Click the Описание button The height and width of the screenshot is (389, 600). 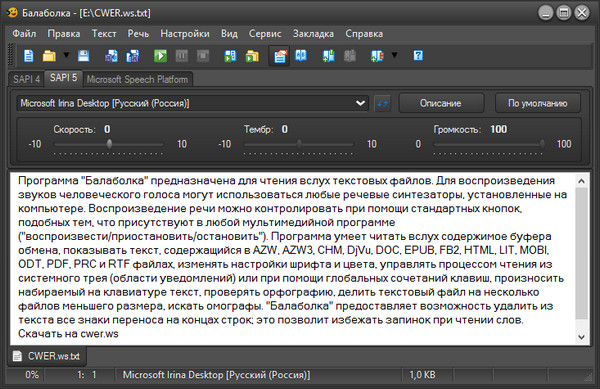[x=441, y=103]
